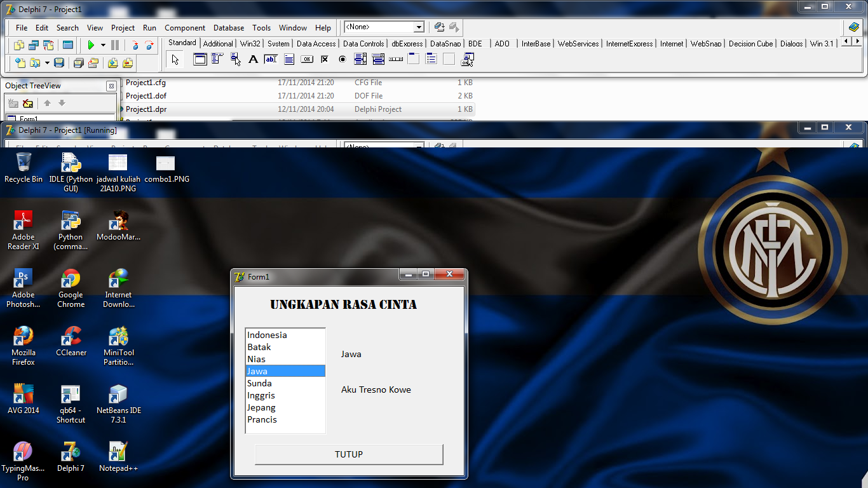Screen dimensions: 868x488
Task: Pick the RadioButton component in palette
Action: pyautogui.click(x=342, y=59)
